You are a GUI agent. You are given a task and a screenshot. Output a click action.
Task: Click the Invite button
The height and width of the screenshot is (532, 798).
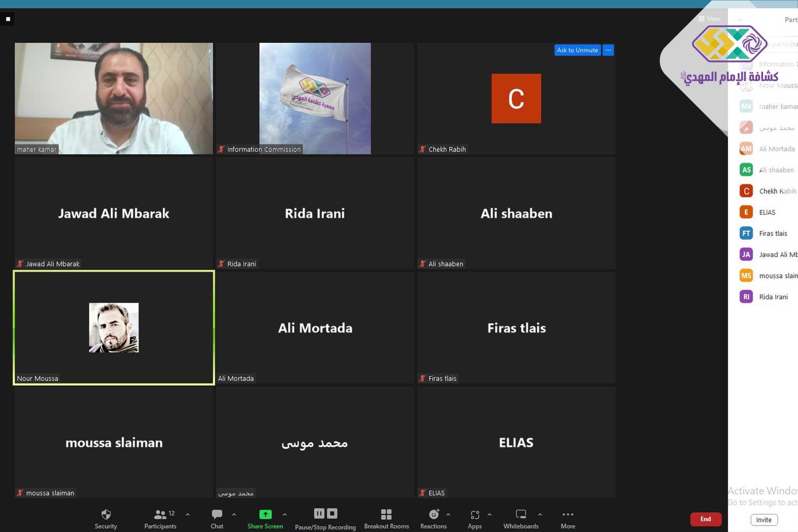tap(764, 520)
